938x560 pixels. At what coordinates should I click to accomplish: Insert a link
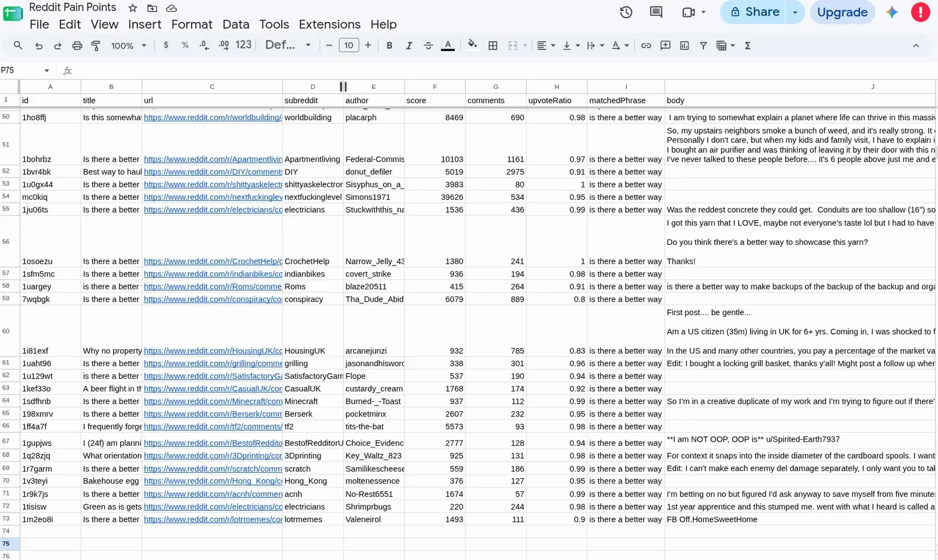646,46
